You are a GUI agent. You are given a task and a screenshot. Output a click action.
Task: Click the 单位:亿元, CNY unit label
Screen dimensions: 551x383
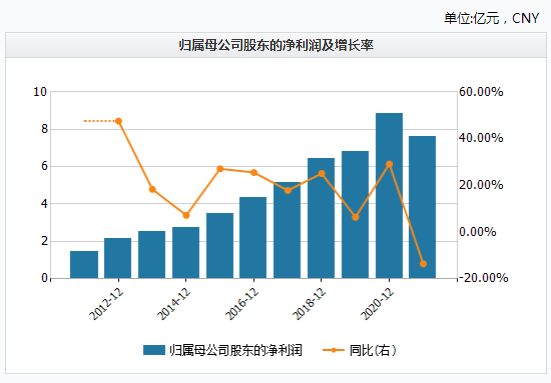[x=491, y=18]
